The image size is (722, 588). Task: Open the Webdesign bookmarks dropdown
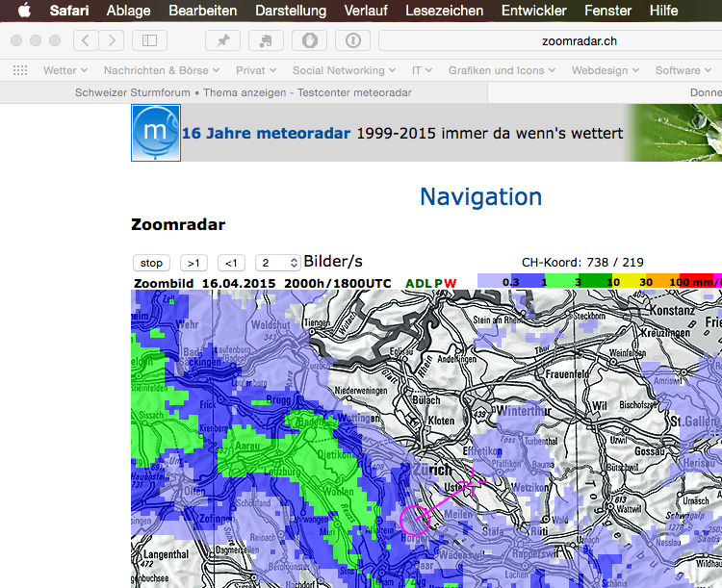tap(606, 70)
